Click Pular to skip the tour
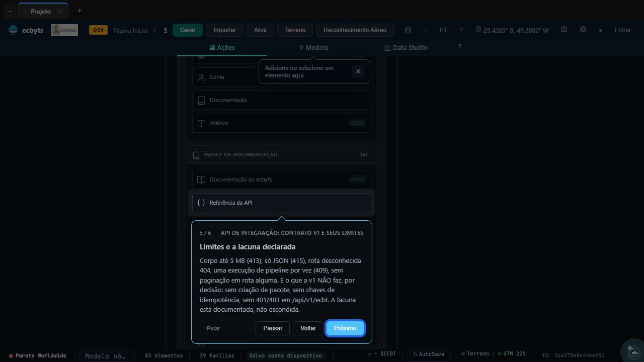The height and width of the screenshot is (362, 644). tap(213, 328)
